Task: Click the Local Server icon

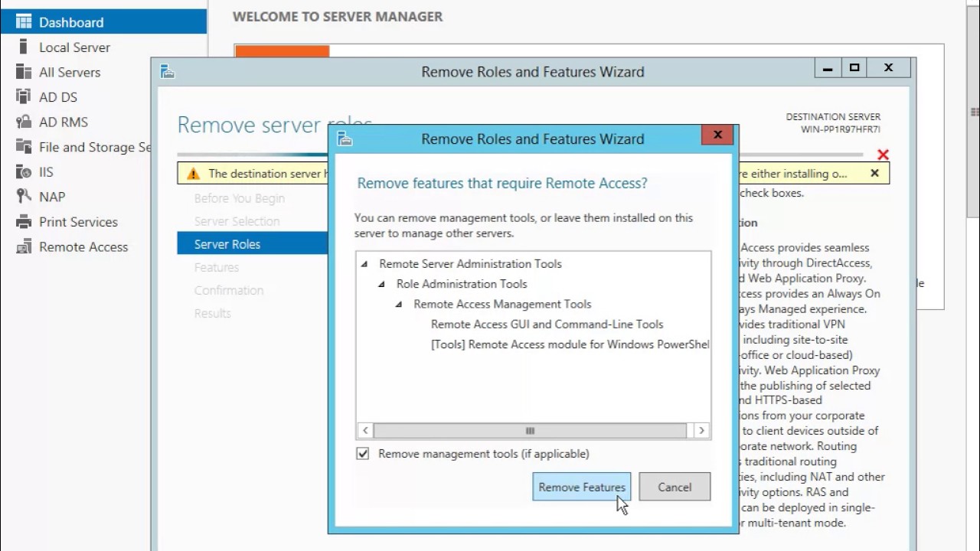Action: 24,47
